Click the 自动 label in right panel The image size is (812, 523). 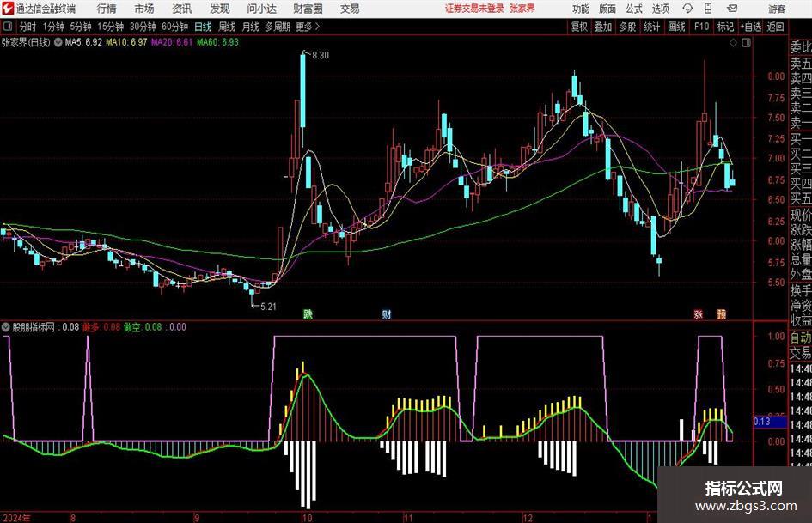click(801, 338)
